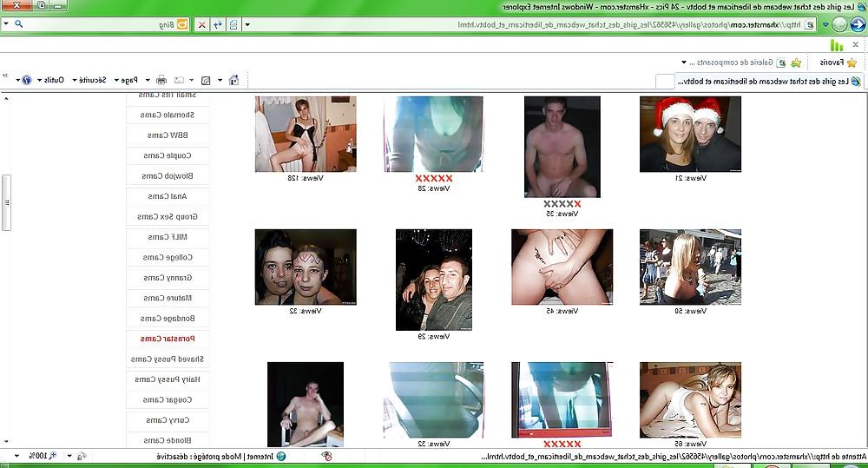Click the Views: 50 caption text
Viewport: 868px width, 468px height.
(x=690, y=311)
